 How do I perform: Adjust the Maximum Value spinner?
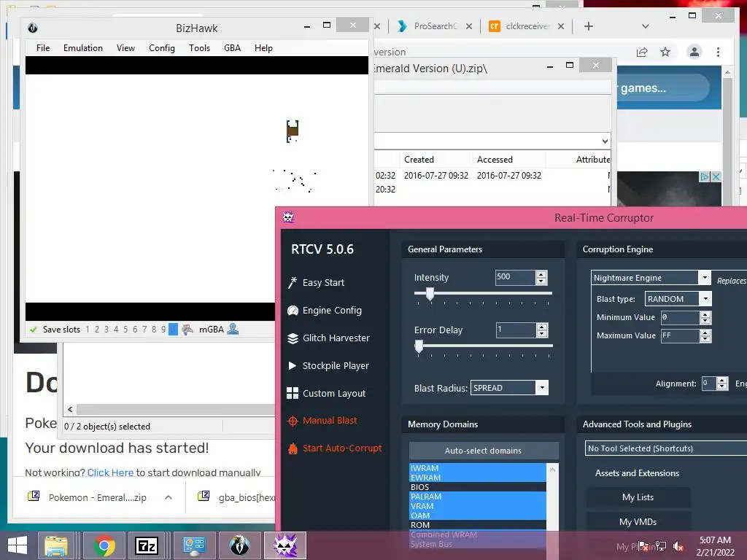coord(705,335)
